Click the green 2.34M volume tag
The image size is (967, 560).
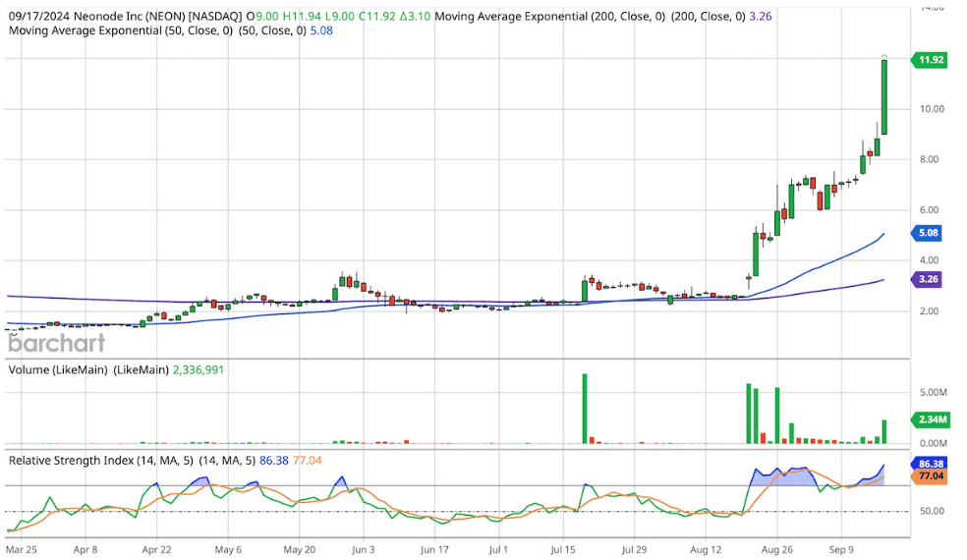click(931, 420)
